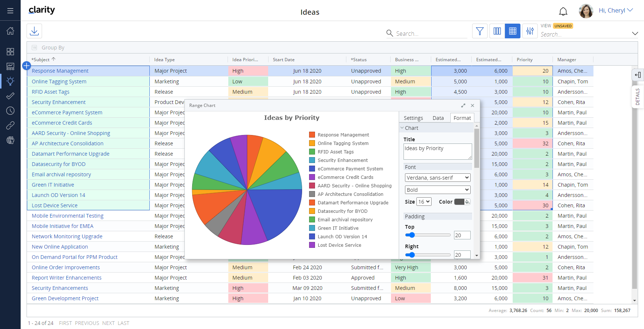Open view options sliders icon
The height and width of the screenshot is (329, 644).
click(x=530, y=31)
